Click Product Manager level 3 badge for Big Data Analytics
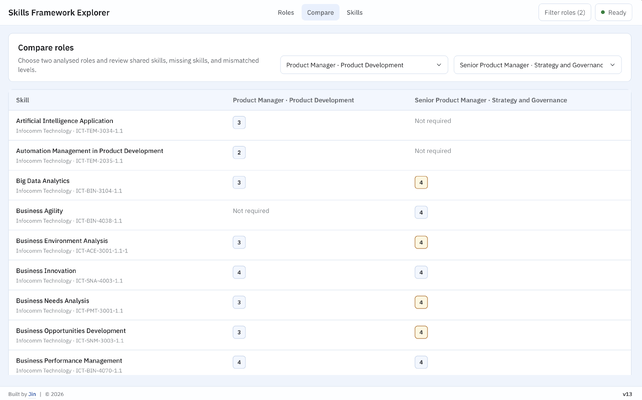The width and height of the screenshot is (642, 400). [239, 182]
